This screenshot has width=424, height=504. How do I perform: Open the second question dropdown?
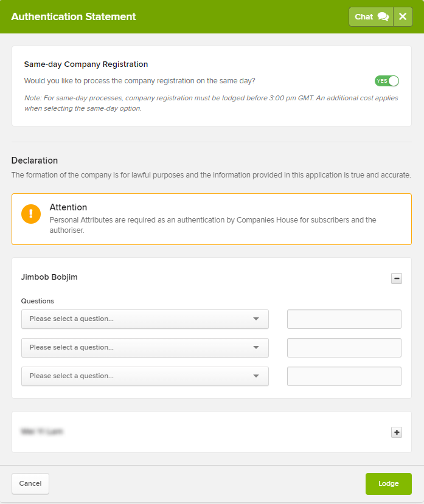tap(145, 348)
